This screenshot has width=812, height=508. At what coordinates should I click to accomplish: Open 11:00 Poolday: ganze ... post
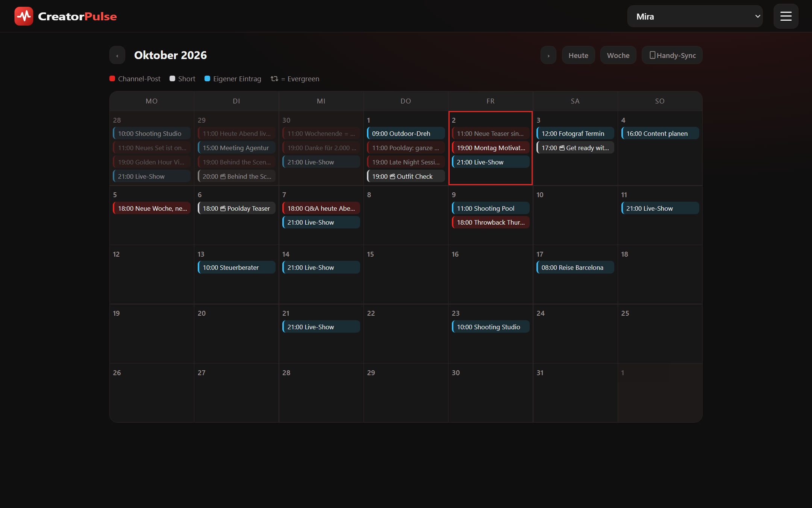pos(406,148)
